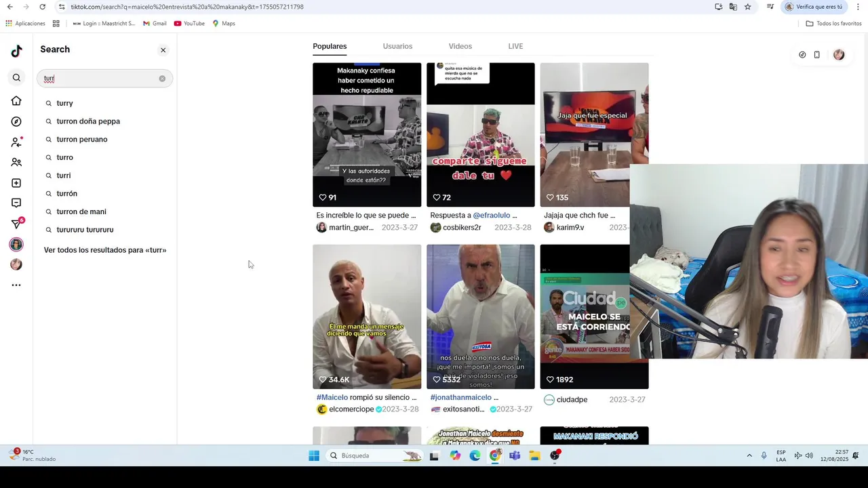Open the Upload plus icon in sidebar

[16, 183]
